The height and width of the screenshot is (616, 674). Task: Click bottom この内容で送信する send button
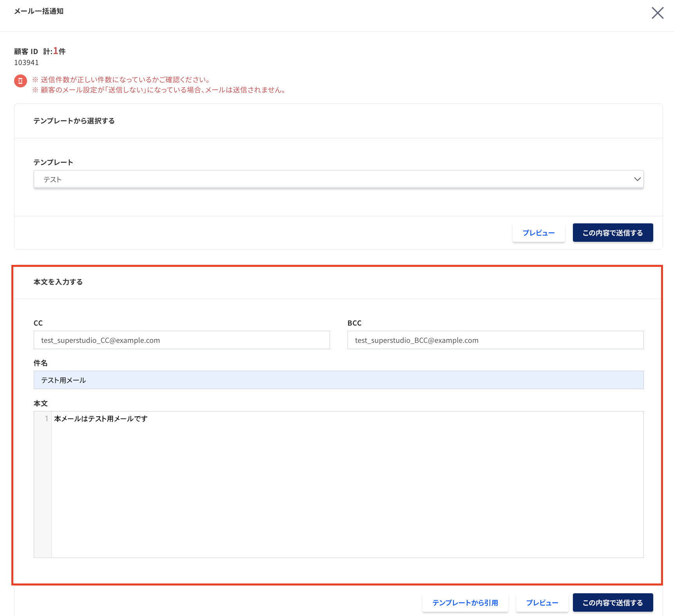[x=613, y=603]
